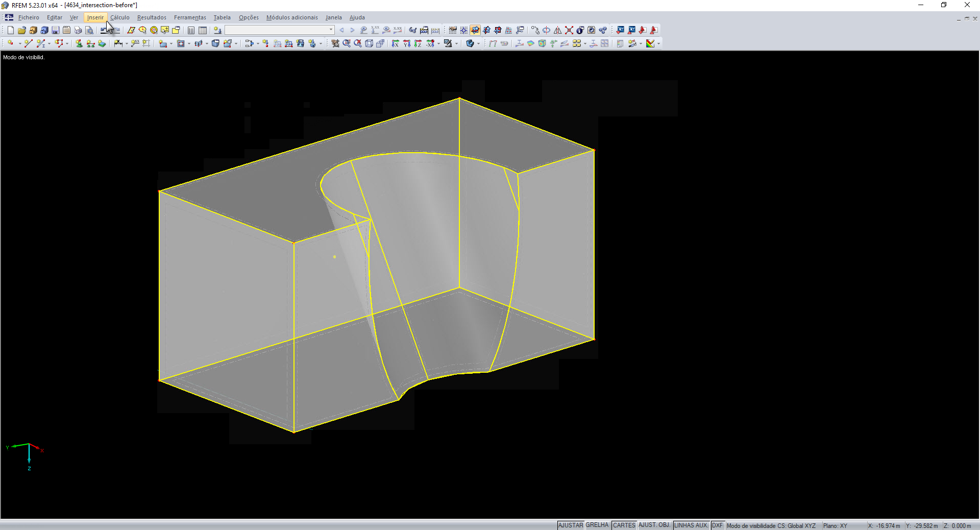Expand the 3D solid render dropdown
Screen dimensions: 980x530
[478, 43]
